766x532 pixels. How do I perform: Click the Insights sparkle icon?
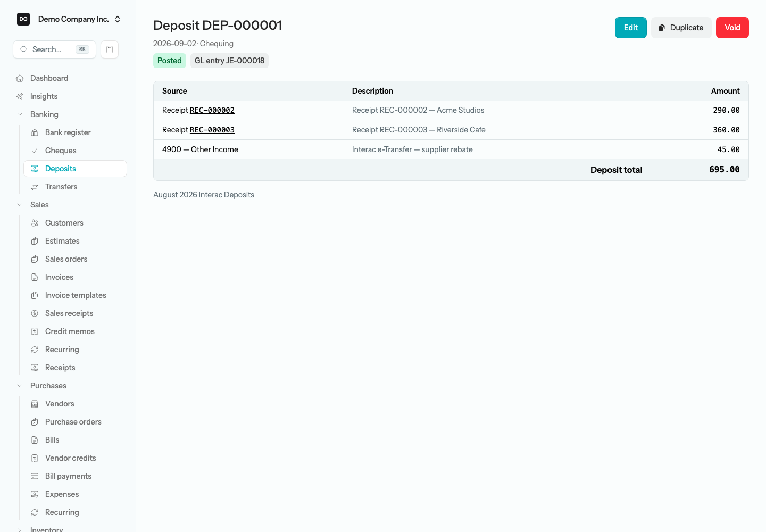pyautogui.click(x=20, y=96)
